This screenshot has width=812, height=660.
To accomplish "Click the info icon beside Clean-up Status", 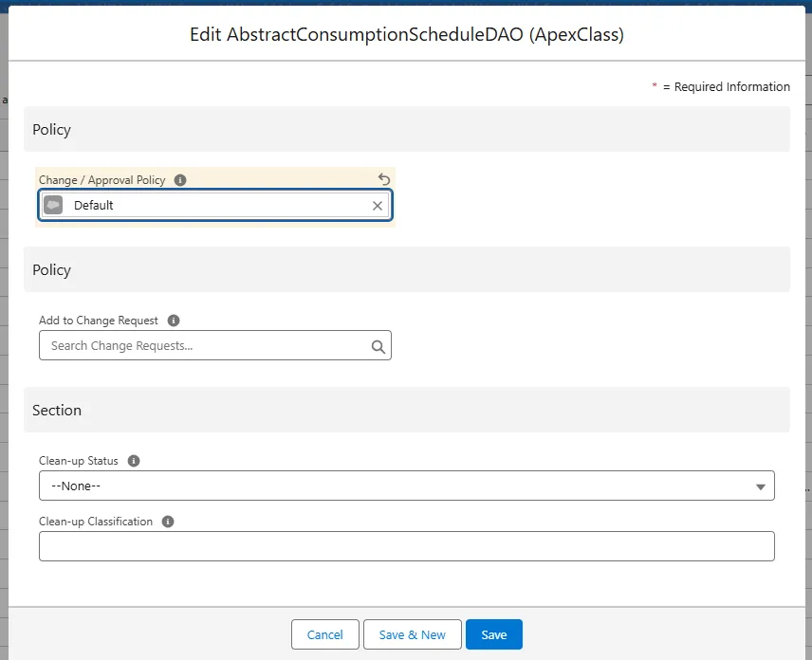I will click(x=133, y=461).
